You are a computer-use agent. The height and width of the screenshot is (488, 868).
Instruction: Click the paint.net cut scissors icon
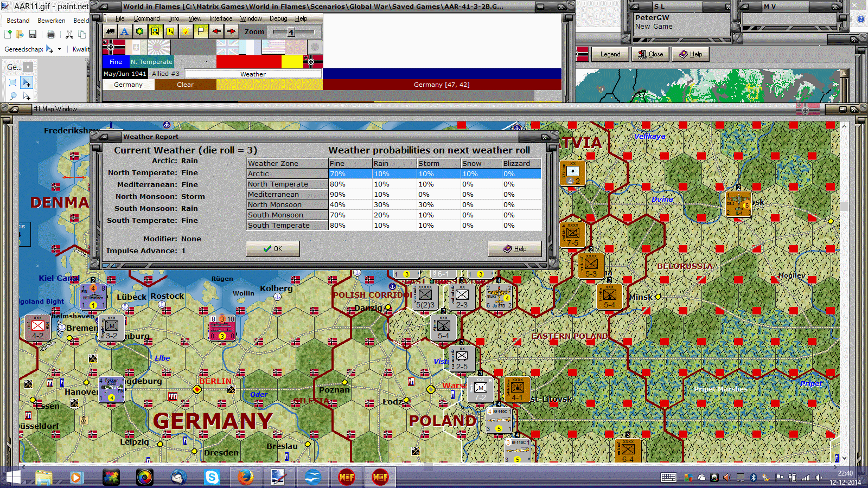click(69, 34)
